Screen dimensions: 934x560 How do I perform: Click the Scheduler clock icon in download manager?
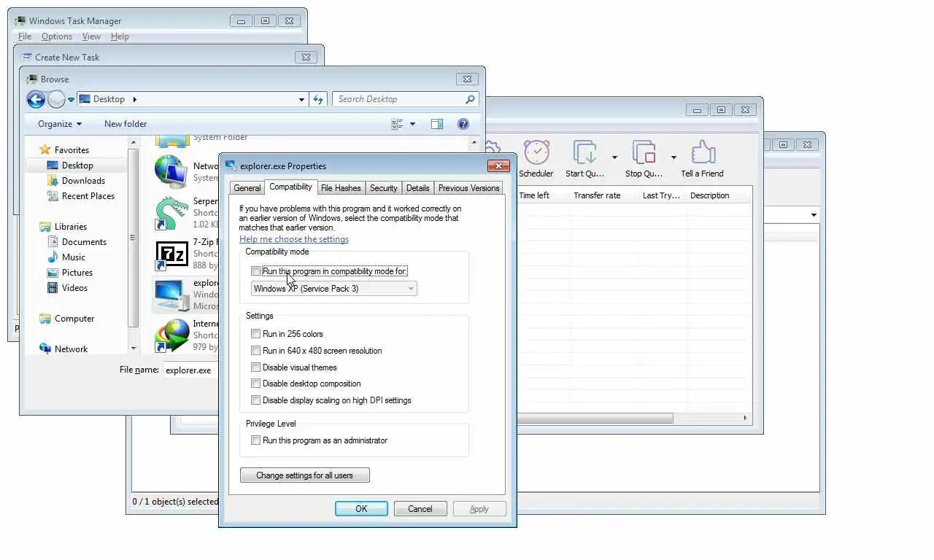[x=536, y=153]
